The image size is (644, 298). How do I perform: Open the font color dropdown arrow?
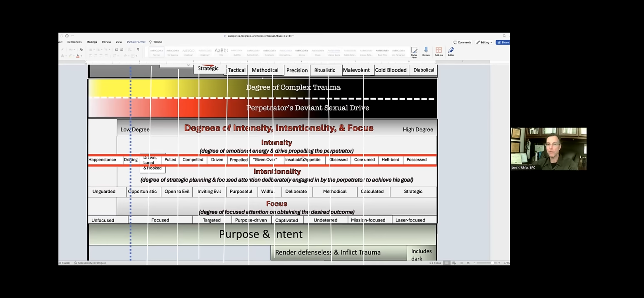point(81,56)
